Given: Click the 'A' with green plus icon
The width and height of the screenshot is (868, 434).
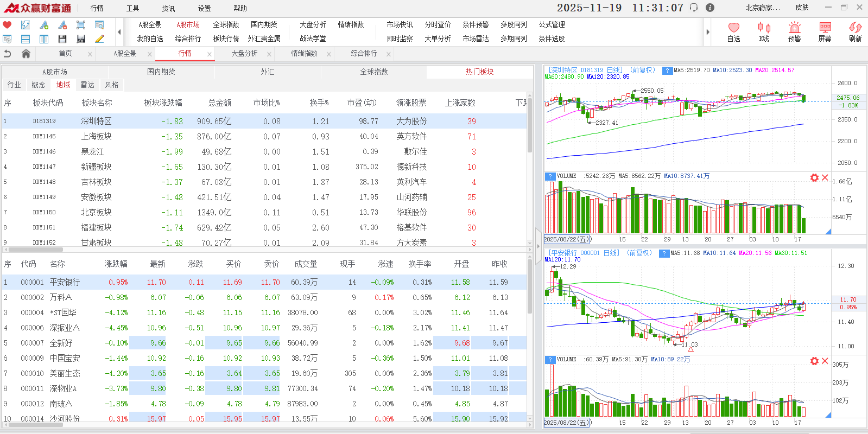Looking at the screenshot, I should (44, 25).
